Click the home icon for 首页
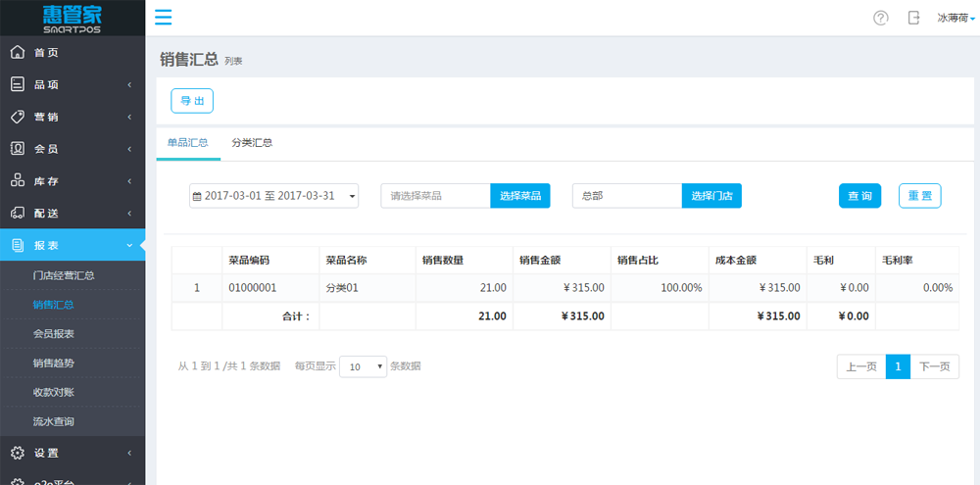 tap(18, 53)
